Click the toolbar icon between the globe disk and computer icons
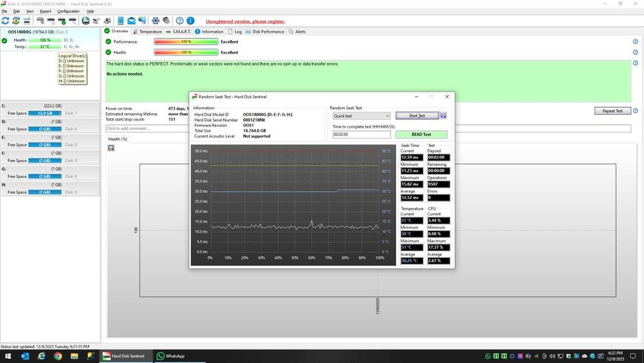This screenshot has width=644, height=363. 96,21
